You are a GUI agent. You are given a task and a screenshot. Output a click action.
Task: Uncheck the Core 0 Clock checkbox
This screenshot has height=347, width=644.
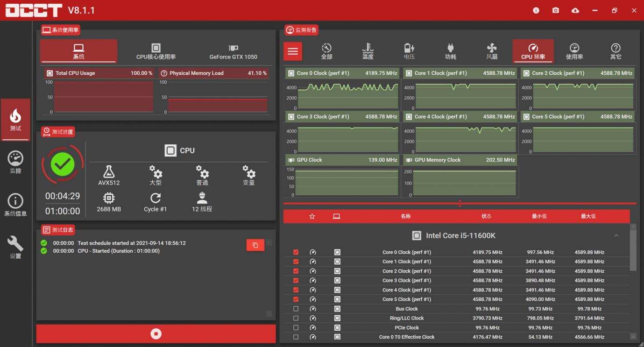pyautogui.click(x=296, y=252)
